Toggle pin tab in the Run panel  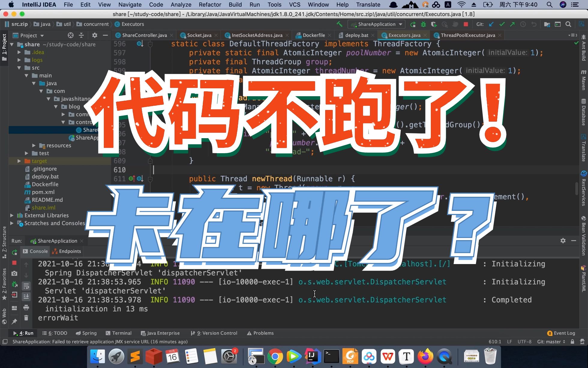click(14, 322)
